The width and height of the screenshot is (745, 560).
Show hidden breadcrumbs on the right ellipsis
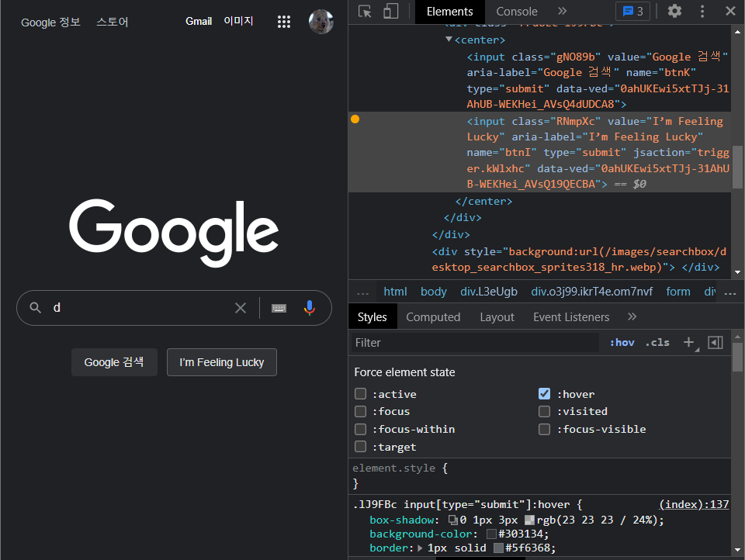click(x=730, y=292)
